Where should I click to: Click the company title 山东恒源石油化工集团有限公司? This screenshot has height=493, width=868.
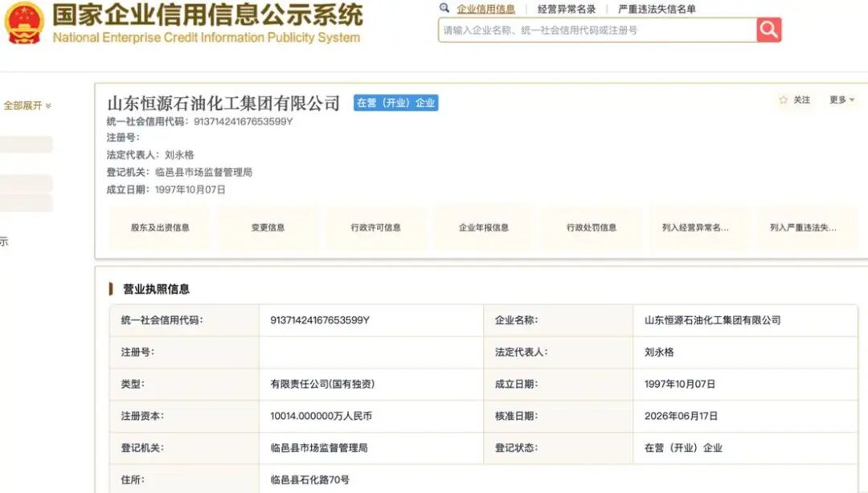point(223,104)
